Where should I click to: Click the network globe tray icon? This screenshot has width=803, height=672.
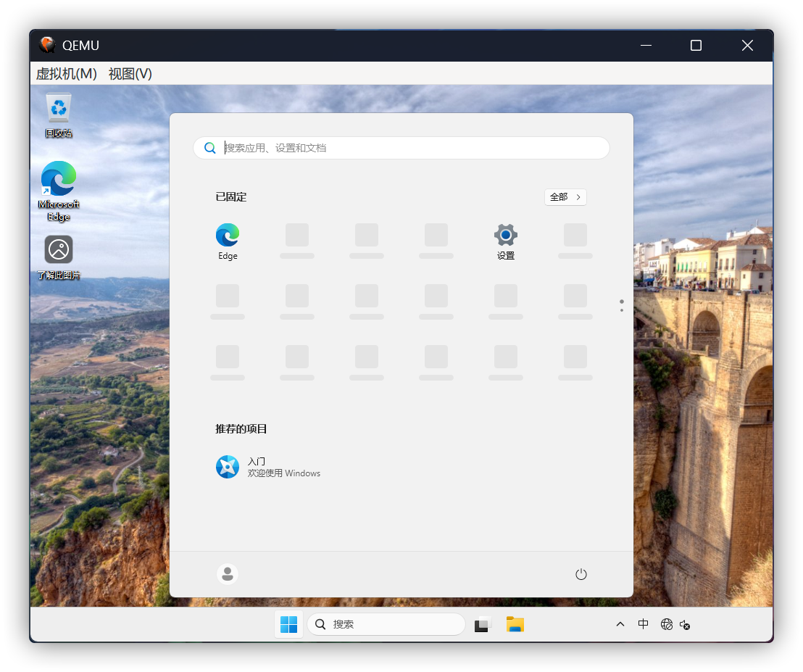point(667,624)
